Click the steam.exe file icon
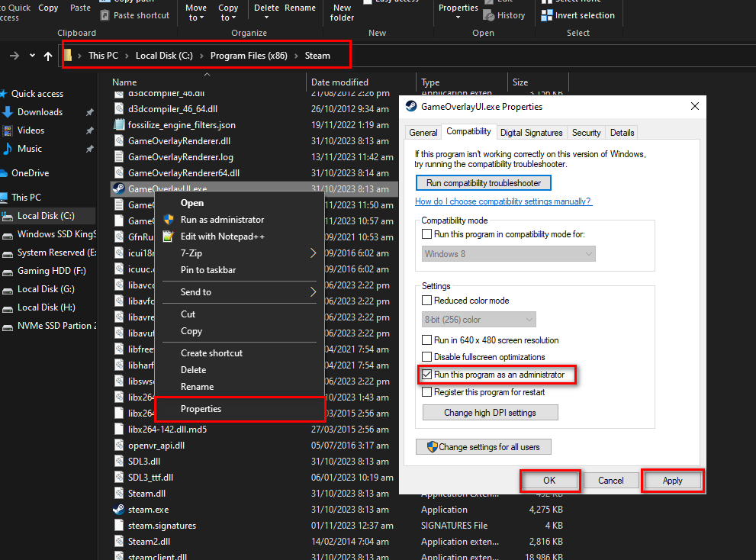This screenshot has width=756, height=560. pos(118,510)
